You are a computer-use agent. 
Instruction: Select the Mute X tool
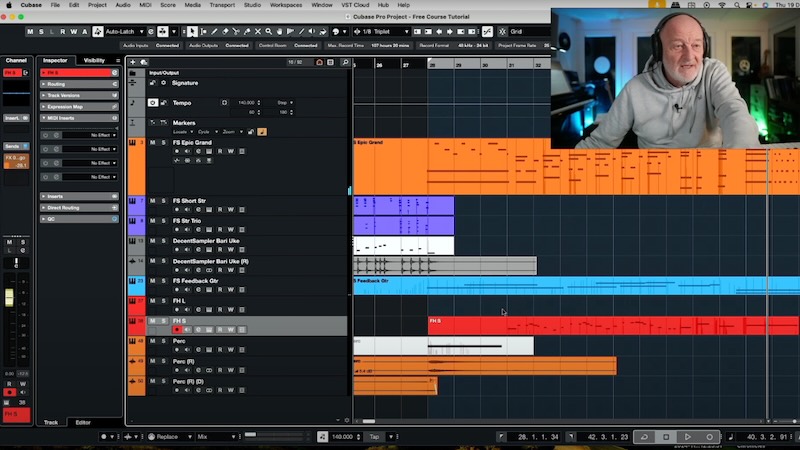click(258, 32)
